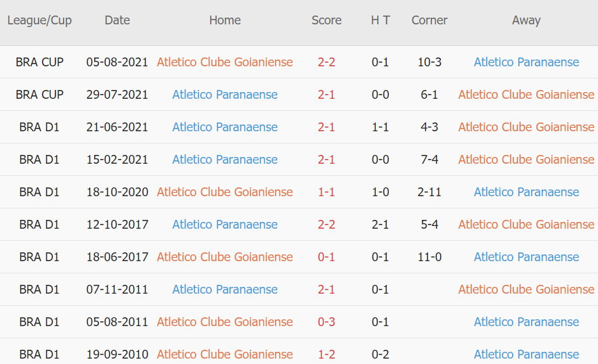The width and height of the screenshot is (598, 364).
Task: Open Atletico Paranaense home link for 29-07-2021
Action: pyautogui.click(x=225, y=95)
